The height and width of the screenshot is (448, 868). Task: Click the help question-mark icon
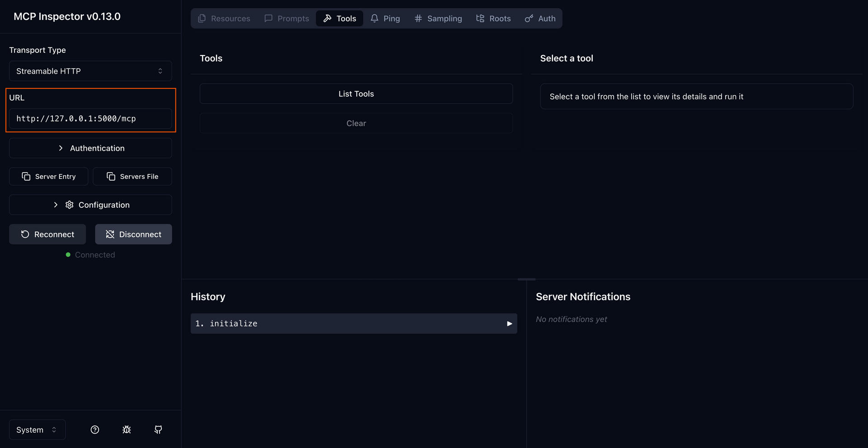coord(95,429)
